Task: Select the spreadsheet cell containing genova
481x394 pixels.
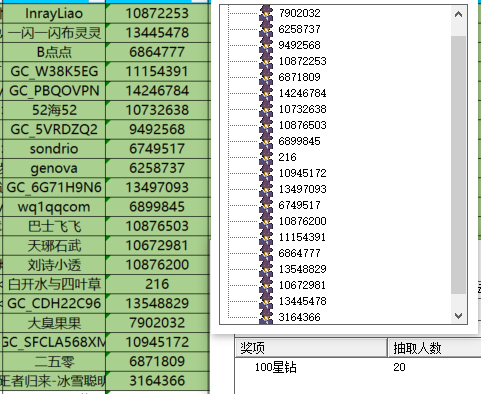Action: tap(54, 168)
